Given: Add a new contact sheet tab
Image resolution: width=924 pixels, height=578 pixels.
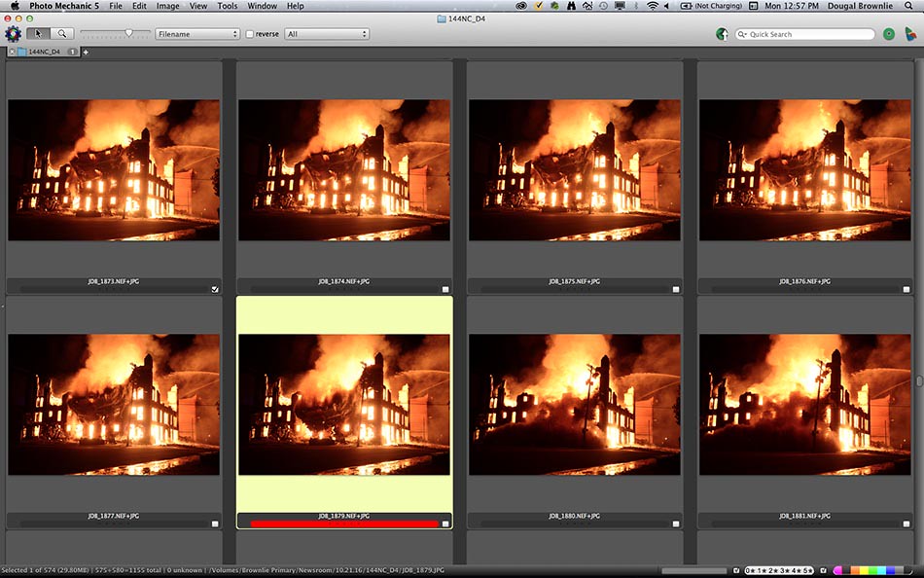Looking at the screenshot, I should (86, 52).
